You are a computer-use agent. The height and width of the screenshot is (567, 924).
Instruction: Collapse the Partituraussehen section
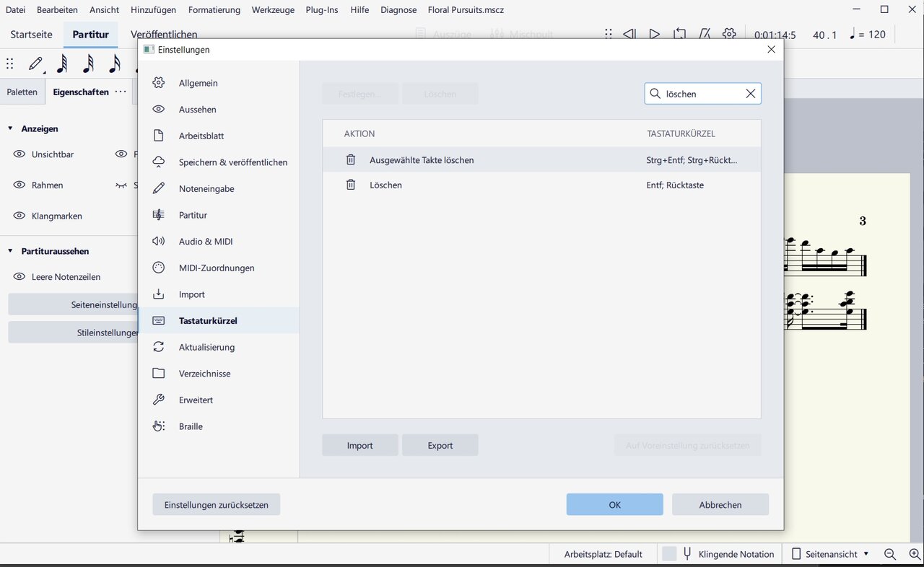(10, 251)
